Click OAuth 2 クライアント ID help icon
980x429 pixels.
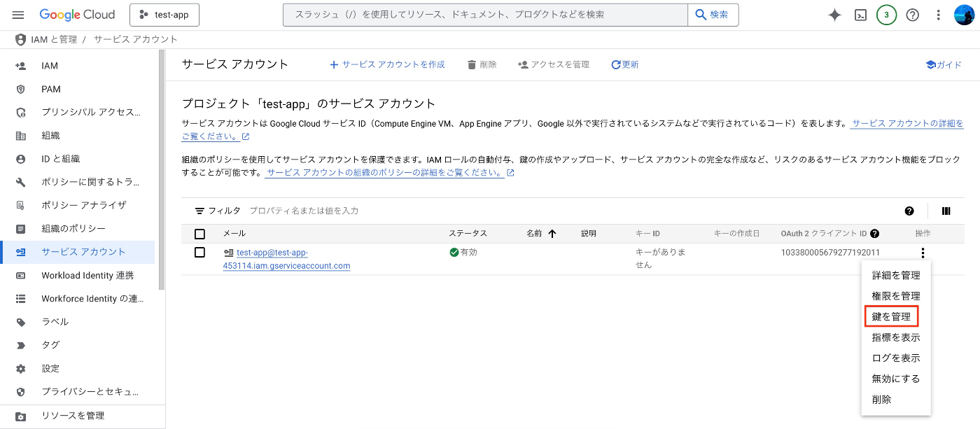[874, 234]
